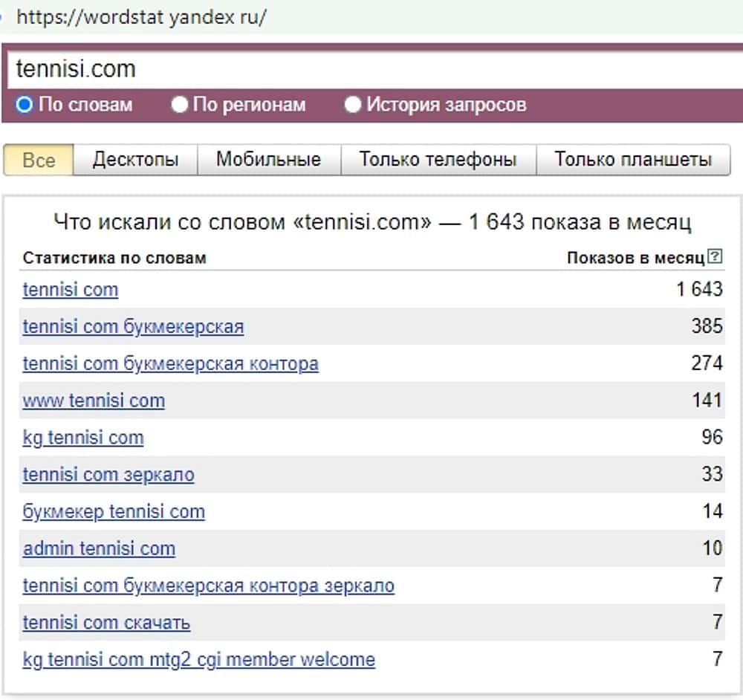
Task: Open the admin tennisi com link
Action: pos(99,548)
